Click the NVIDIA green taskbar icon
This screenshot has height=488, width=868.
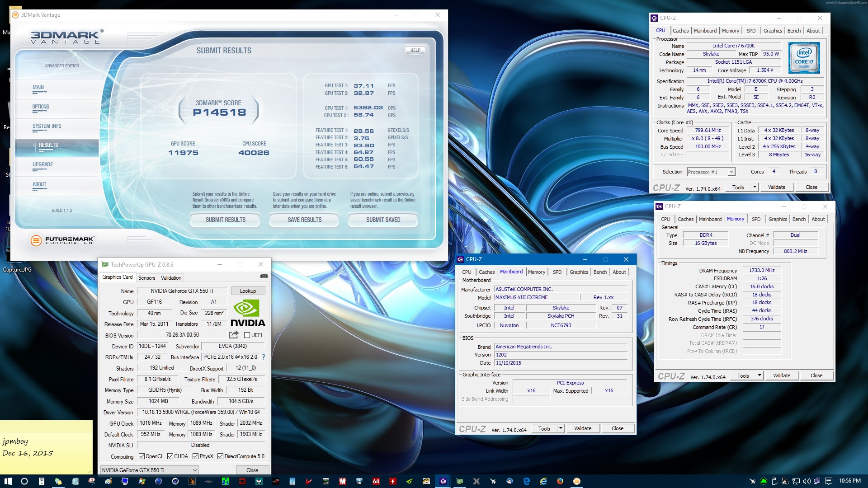[x=409, y=481]
